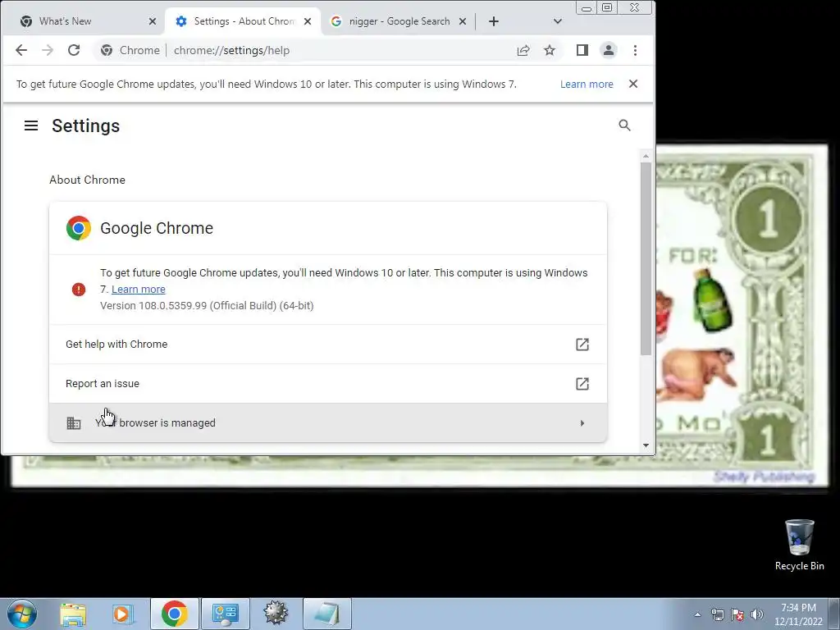Viewport: 840px width, 630px height.
Task: Click the red update error icon
Action: click(x=79, y=290)
